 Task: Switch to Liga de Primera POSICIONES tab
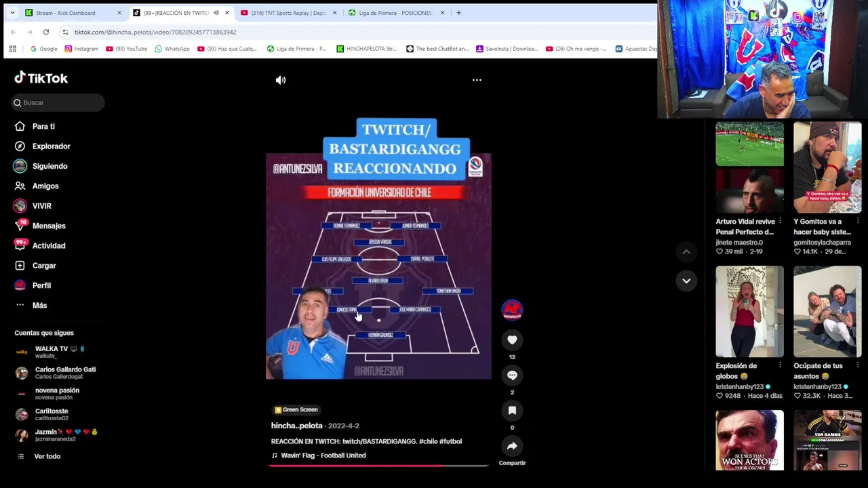(x=395, y=13)
